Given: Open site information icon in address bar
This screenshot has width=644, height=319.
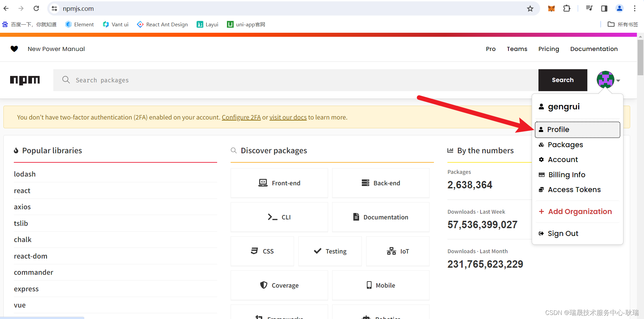Looking at the screenshot, I should coord(54,8).
